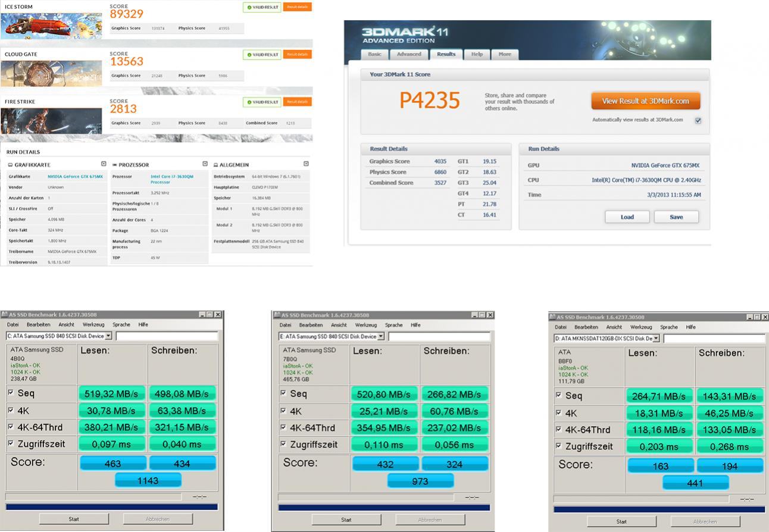Click the Load button in 3DMark 11
This screenshot has height=532, width=769.
[627, 217]
